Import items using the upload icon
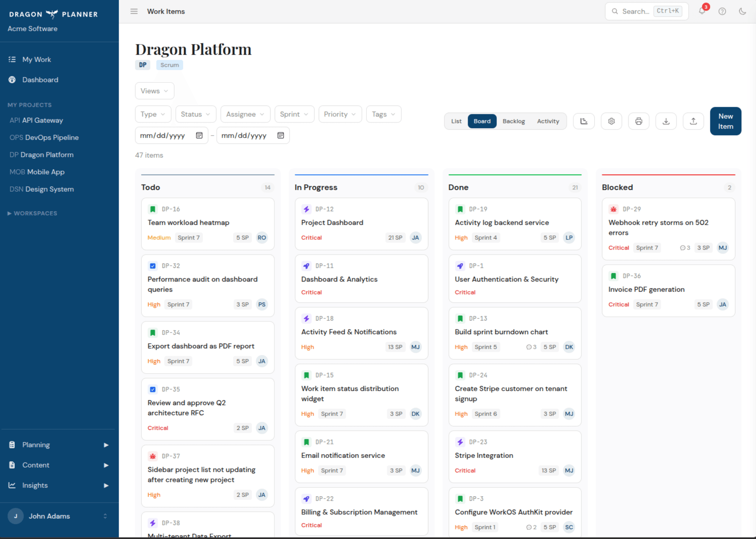Image resolution: width=756 pixels, height=539 pixels. [693, 121]
